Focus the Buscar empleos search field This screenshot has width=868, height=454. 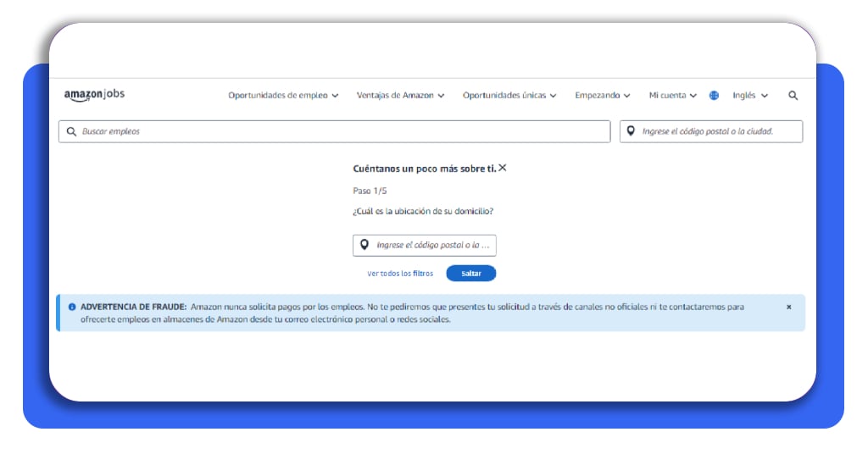click(x=334, y=131)
